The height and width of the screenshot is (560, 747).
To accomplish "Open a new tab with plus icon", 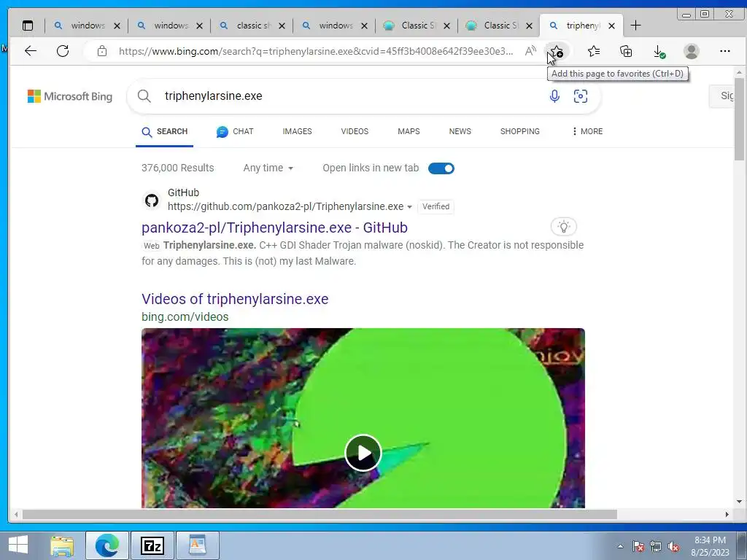I will click(x=635, y=26).
